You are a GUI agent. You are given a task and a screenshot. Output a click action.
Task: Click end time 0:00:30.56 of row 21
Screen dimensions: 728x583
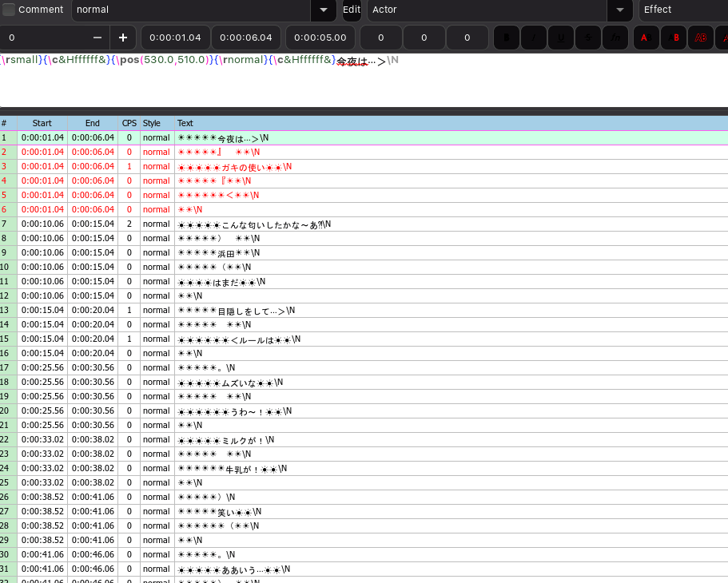(93, 425)
